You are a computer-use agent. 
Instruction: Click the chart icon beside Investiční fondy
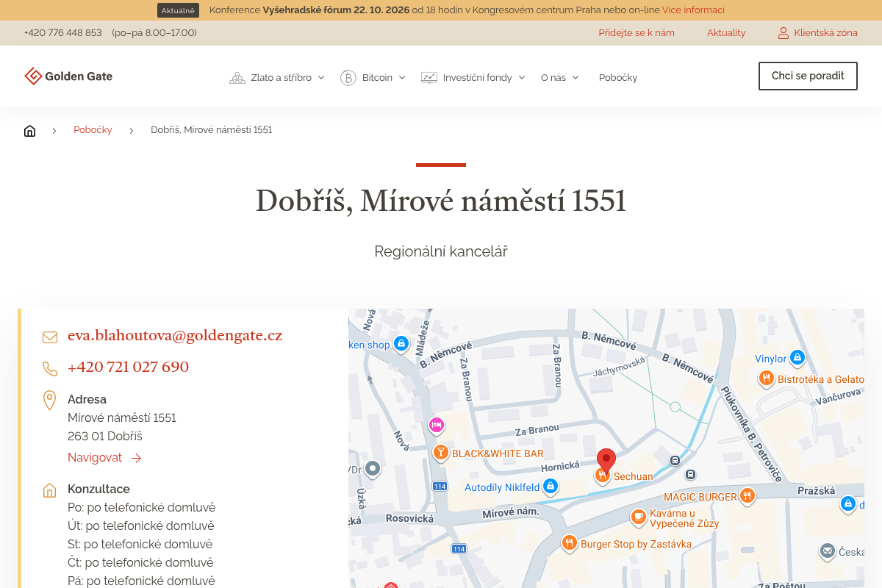(429, 78)
